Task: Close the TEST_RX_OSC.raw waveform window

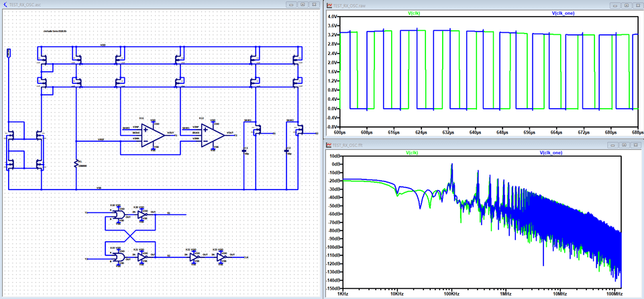Action: point(638,5)
